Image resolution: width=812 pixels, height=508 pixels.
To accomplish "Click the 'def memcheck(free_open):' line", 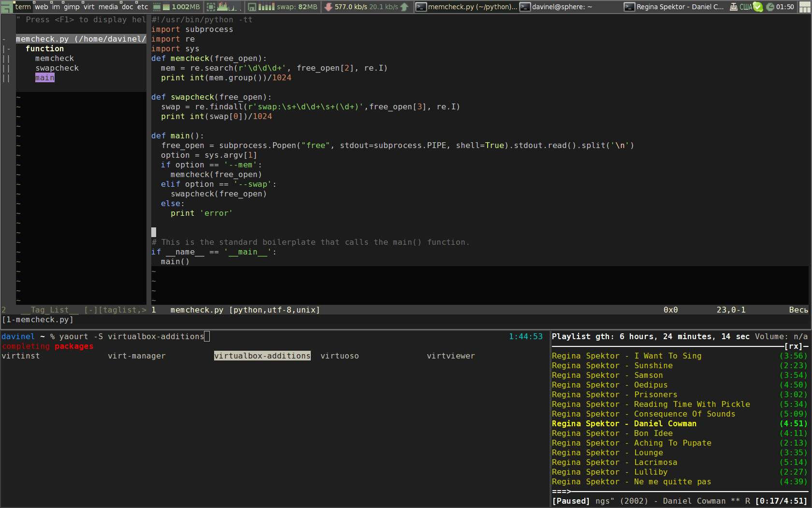I will (x=209, y=59).
